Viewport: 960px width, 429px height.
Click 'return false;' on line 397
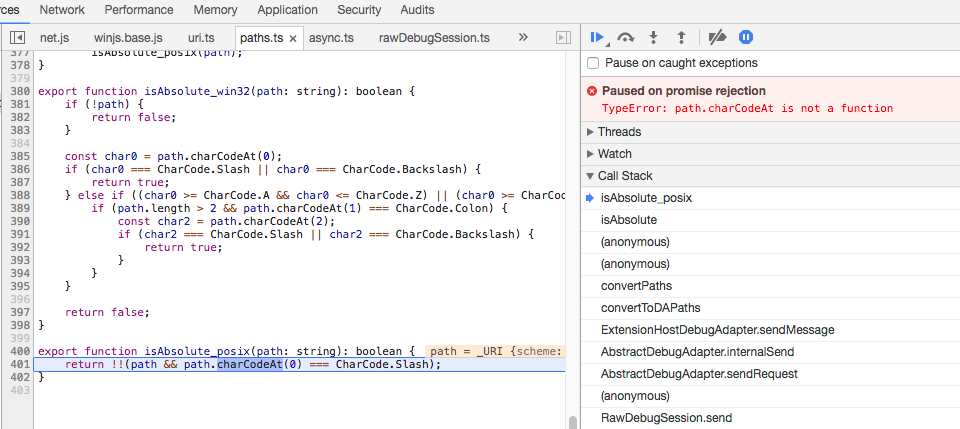pyautogui.click(x=107, y=312)
